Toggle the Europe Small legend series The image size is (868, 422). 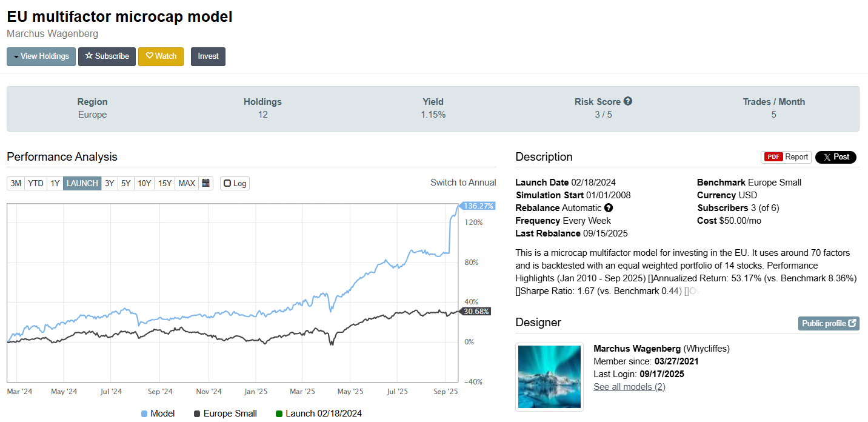tap(225, 414)
